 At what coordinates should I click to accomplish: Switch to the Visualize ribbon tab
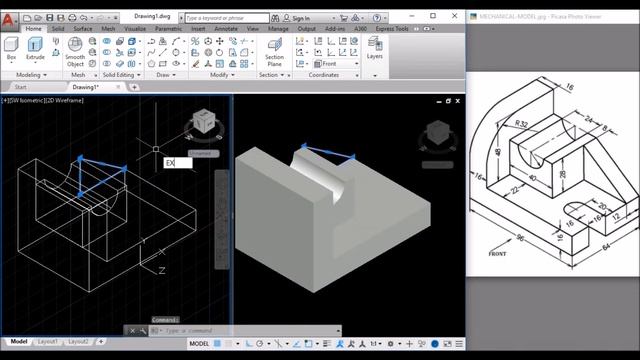pos(135,29)
